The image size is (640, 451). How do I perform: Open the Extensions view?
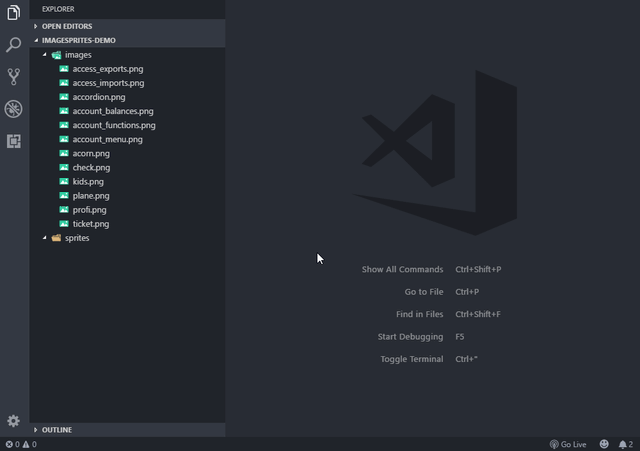(x=13, y=141)
